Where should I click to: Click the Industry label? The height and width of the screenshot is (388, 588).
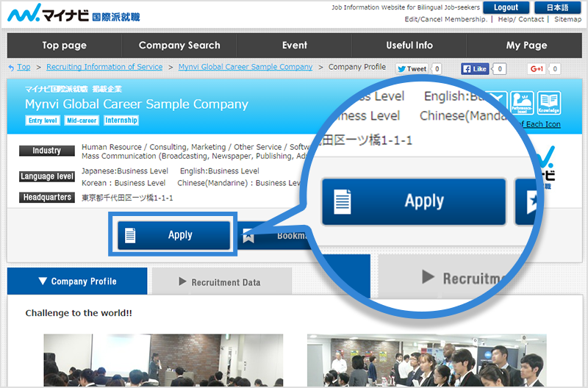tap(47, 151)
